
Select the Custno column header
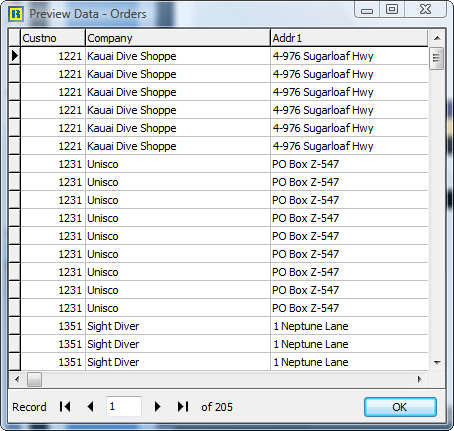pos(53,38)
